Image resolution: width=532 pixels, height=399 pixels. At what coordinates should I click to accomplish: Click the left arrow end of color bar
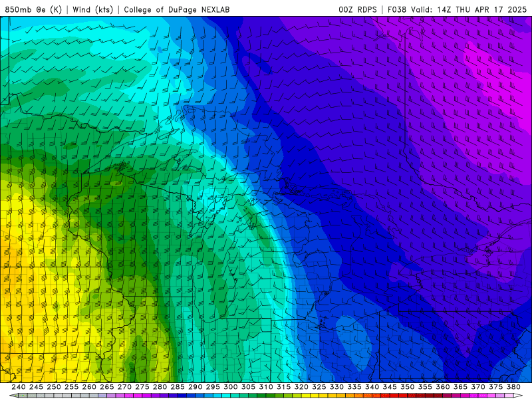pos(13,396)
